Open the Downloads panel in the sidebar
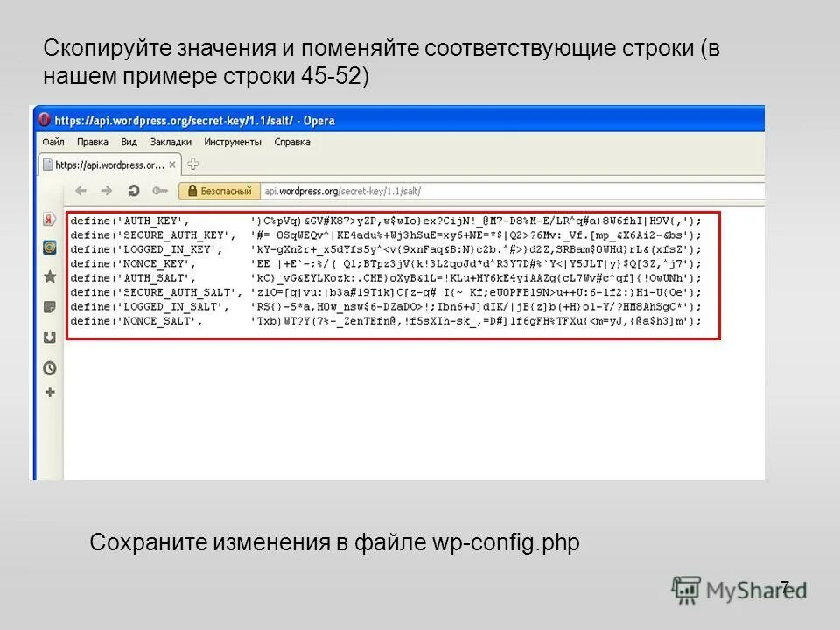Screen dimensions: 840x630 point(51,335)
